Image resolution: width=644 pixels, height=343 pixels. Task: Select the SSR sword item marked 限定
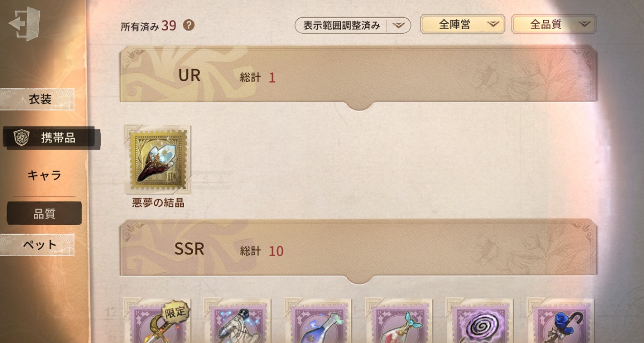click(x=157, y=321)
